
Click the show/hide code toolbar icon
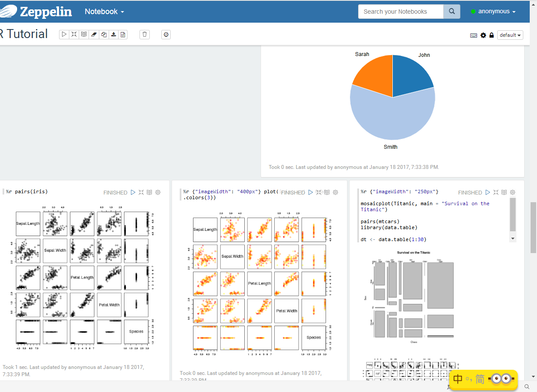pos(73,34)
